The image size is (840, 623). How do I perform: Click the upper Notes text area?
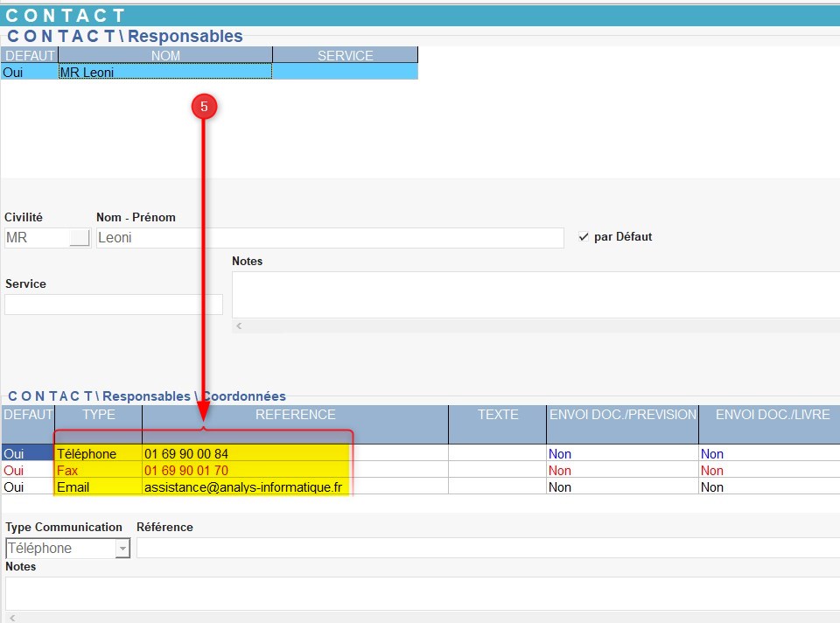pyautogui.click(x=535, y=294)
